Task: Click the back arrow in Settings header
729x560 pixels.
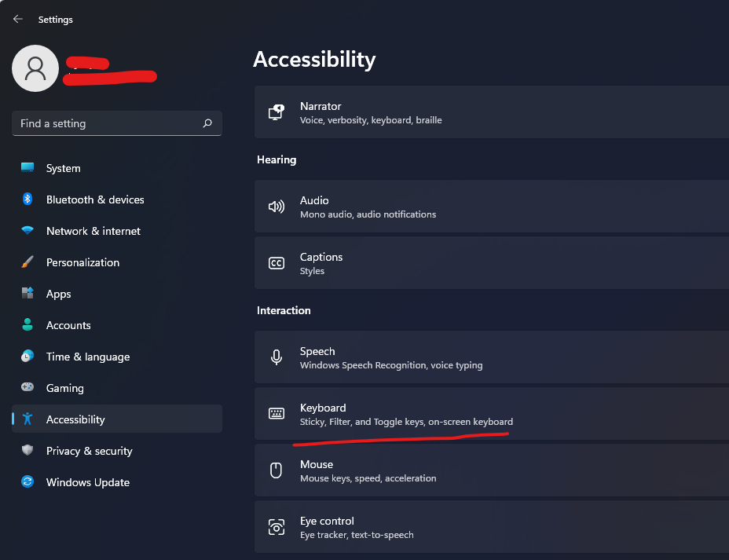Action: tap(18, 19)
